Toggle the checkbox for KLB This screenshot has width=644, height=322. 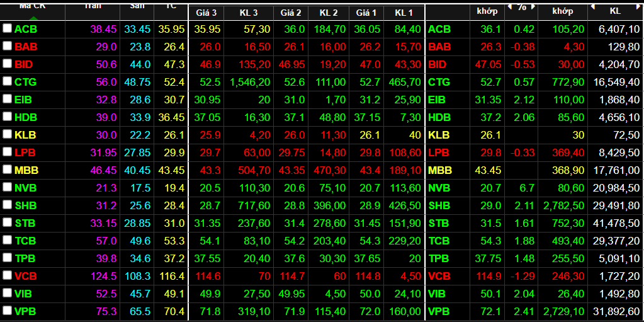pyautogui.click(x=7, y=135)
